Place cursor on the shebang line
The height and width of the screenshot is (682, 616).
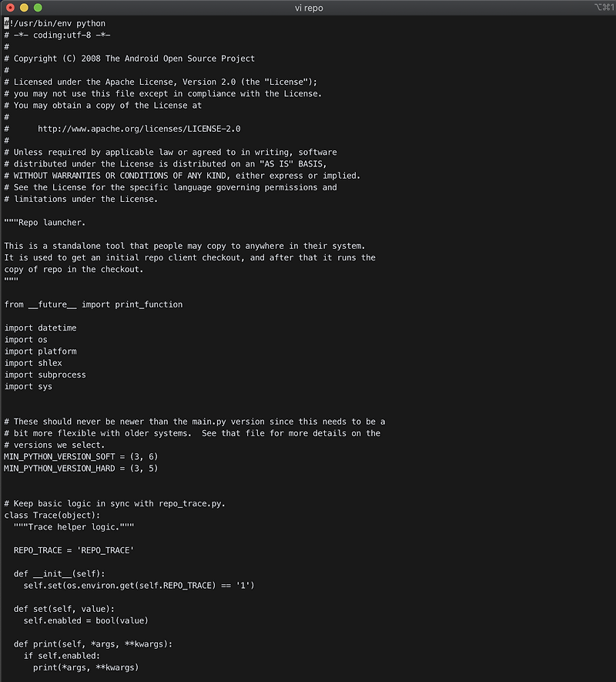pyautogui.click(x=54, y=23)
